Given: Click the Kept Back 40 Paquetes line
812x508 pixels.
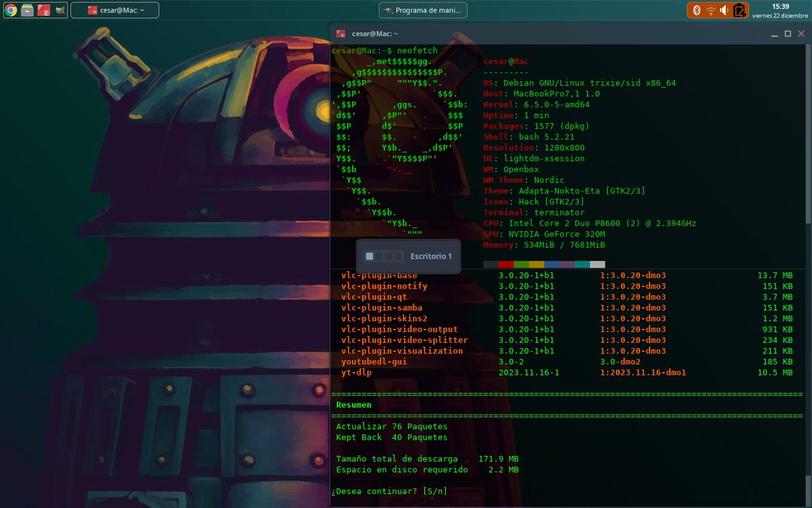Looking at the screenshot, I should 392,438.
